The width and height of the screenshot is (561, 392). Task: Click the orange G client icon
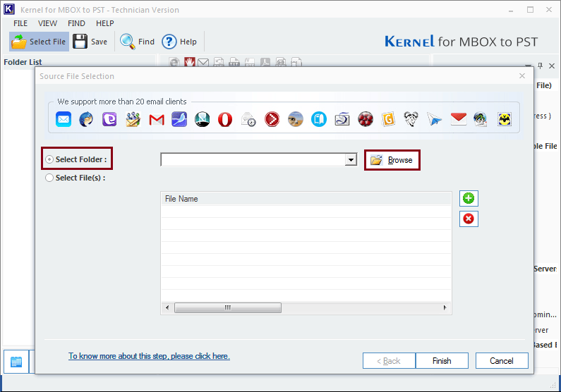coord(388,119)
